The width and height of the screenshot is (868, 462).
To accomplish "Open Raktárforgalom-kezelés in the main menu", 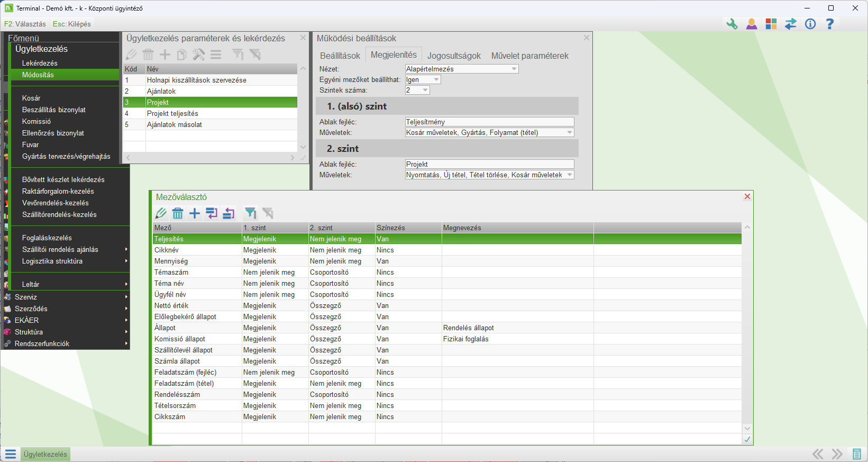I will tap(58, 191).
